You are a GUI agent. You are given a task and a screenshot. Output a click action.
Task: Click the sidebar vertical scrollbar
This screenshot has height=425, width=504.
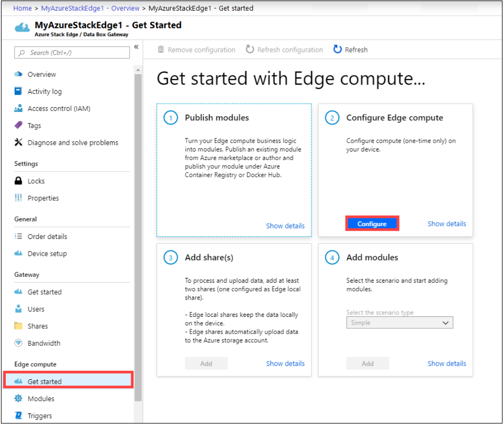138,237
